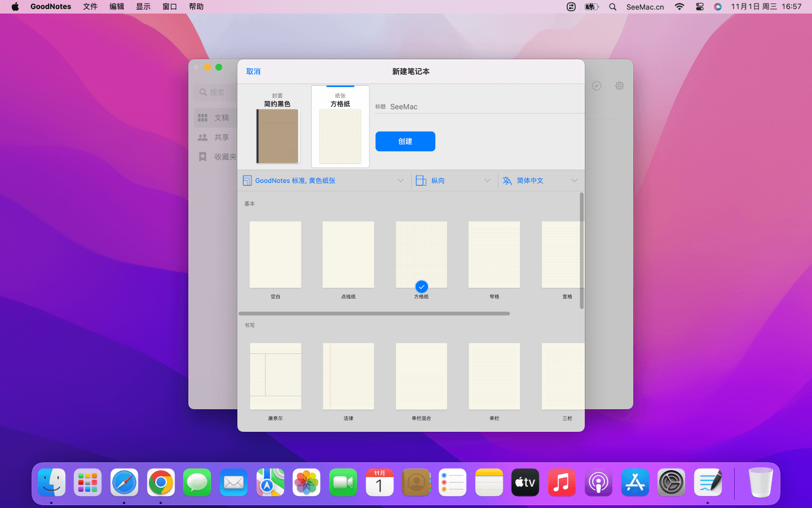Screen dimensions: 812x508
Task: Click the 创建 button
Action: coord(405,141)
